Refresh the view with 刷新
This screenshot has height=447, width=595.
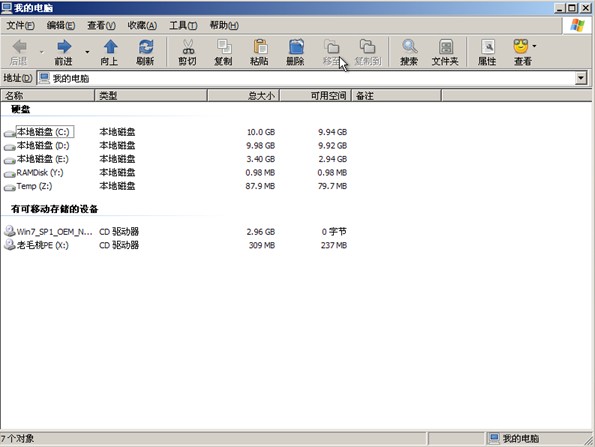pyautogui.click(x=146, y=52)
